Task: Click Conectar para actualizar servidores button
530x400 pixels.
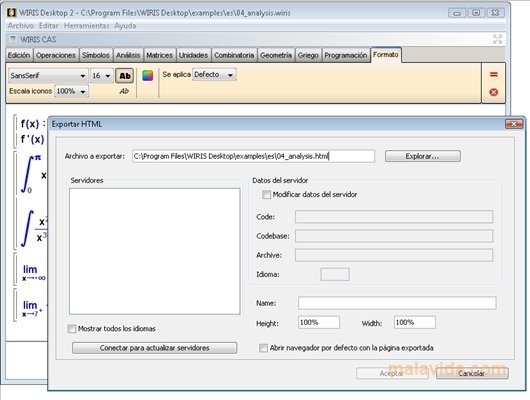Action: coord(154,348)
